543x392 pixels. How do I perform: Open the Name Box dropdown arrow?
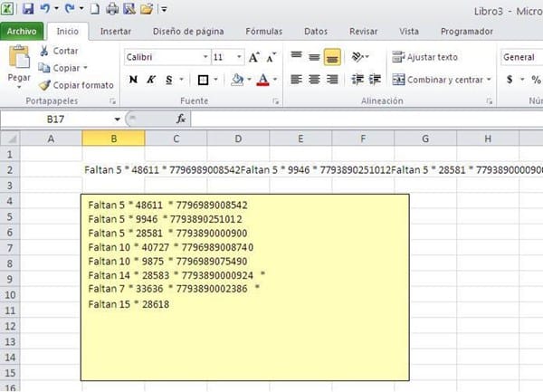pyautogui.click(x=118, y=120)
